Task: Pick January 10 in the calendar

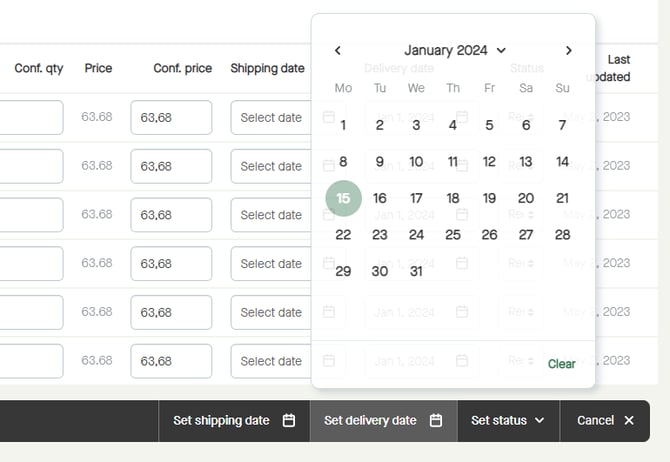Action: [x=416, y=162]
